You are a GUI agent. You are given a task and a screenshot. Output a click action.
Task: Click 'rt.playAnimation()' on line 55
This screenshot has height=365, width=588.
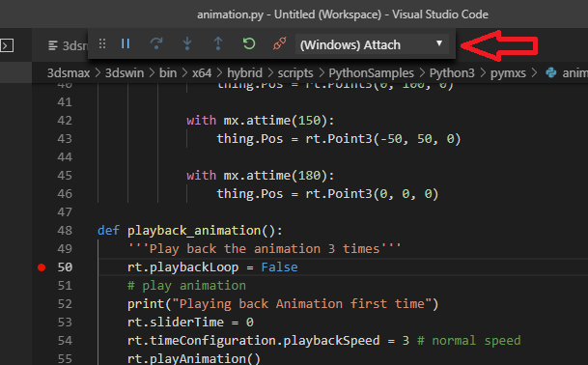point(193,358)
